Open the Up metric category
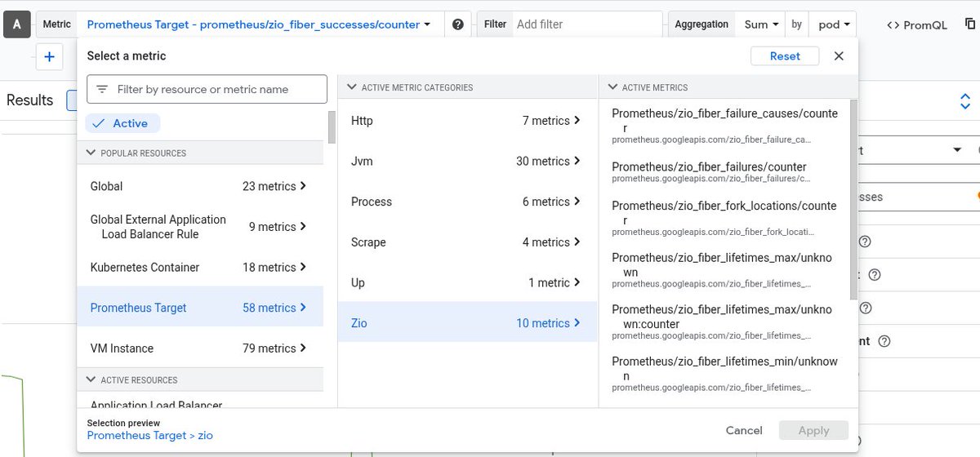The width and height of the screenshot is (980, 457). pyautogui.click(x=468, y=282)
